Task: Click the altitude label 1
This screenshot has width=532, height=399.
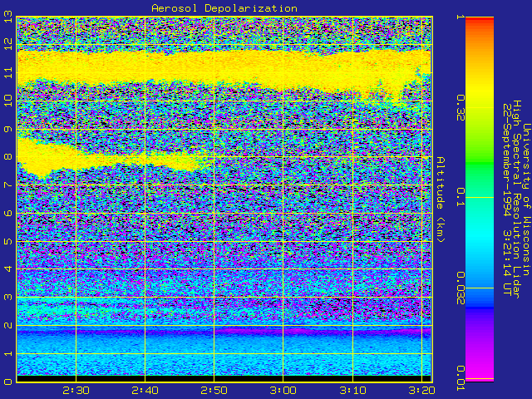Action: [x=8, y=353]
